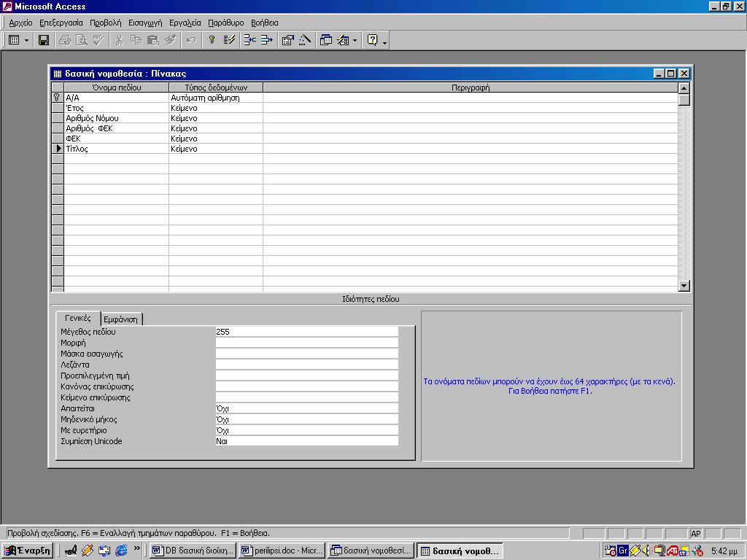Open the Εισαγωγή menu
Image resolution: width=747 pixels, height=560 pixels.
pos(145,23)
